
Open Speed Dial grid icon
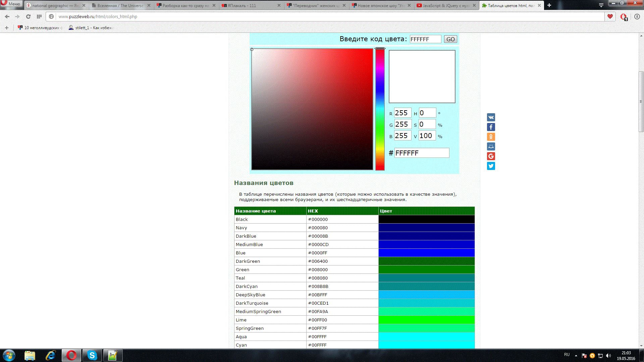[x=39, y=16]
